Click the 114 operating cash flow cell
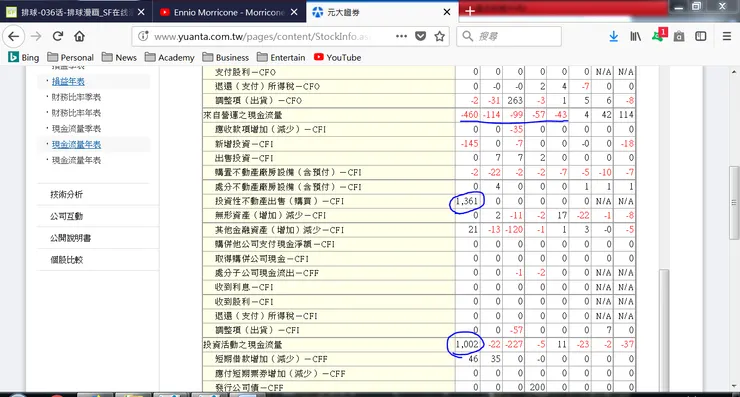 626,115
